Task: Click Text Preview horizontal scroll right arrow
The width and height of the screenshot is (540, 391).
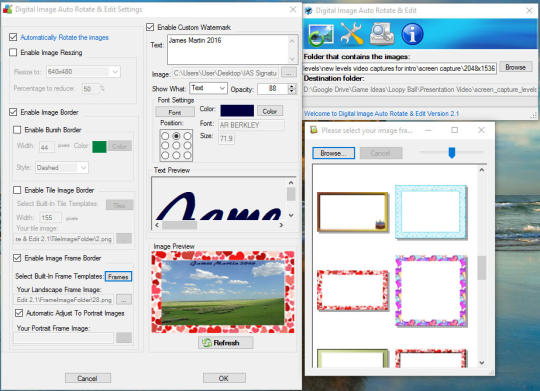Action: click(x=281, y=225)
